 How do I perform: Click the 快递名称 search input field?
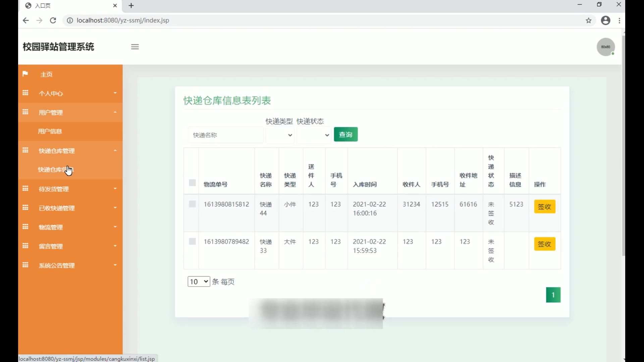point(225,135)
